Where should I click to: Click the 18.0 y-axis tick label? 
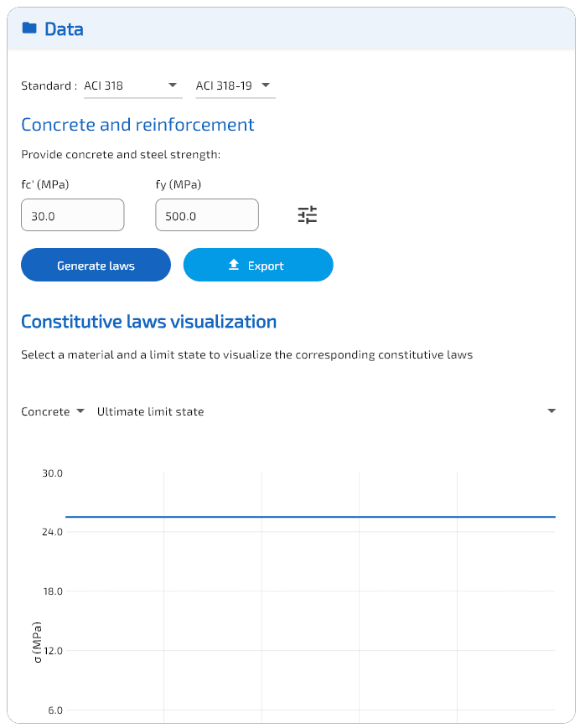(53, 591)
